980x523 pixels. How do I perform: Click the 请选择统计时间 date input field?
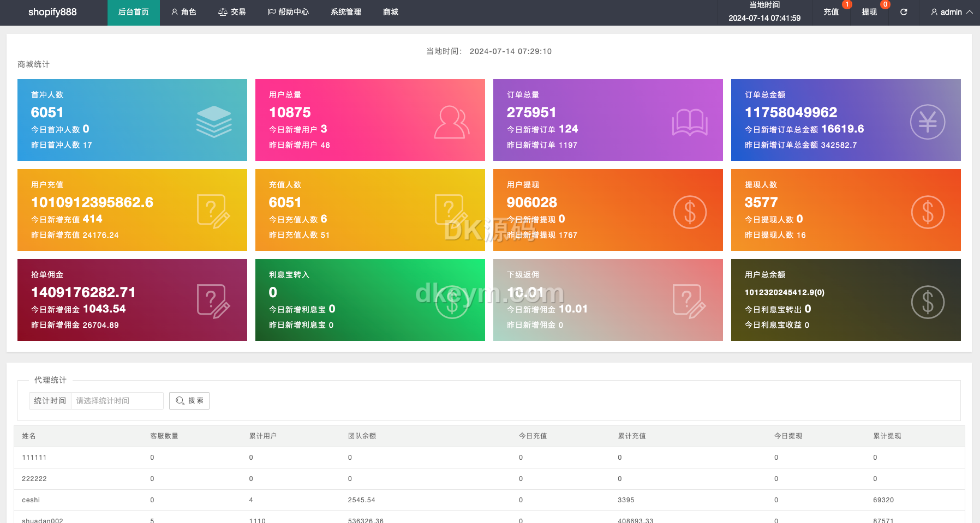(117, 401)
